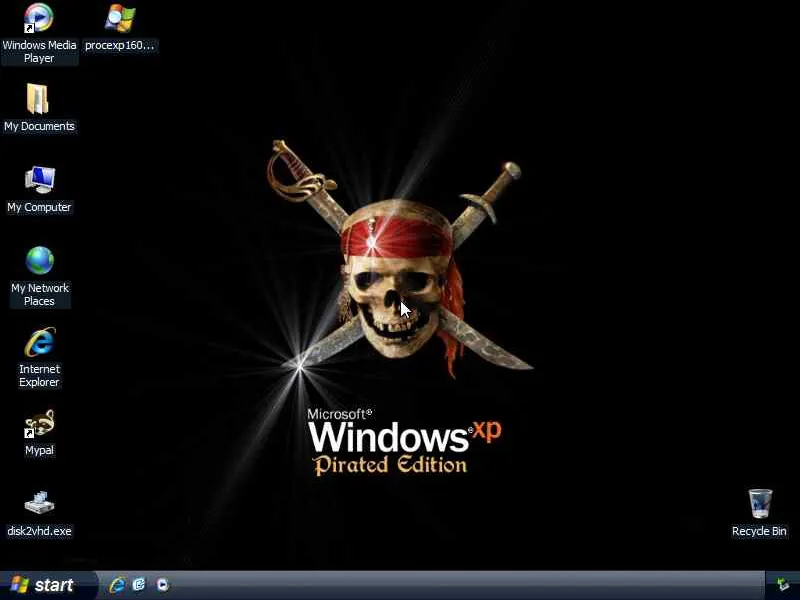800x600 pixels.
Task: Click the system tray icon
Action: pyautogui.click(x=782, y=585)
